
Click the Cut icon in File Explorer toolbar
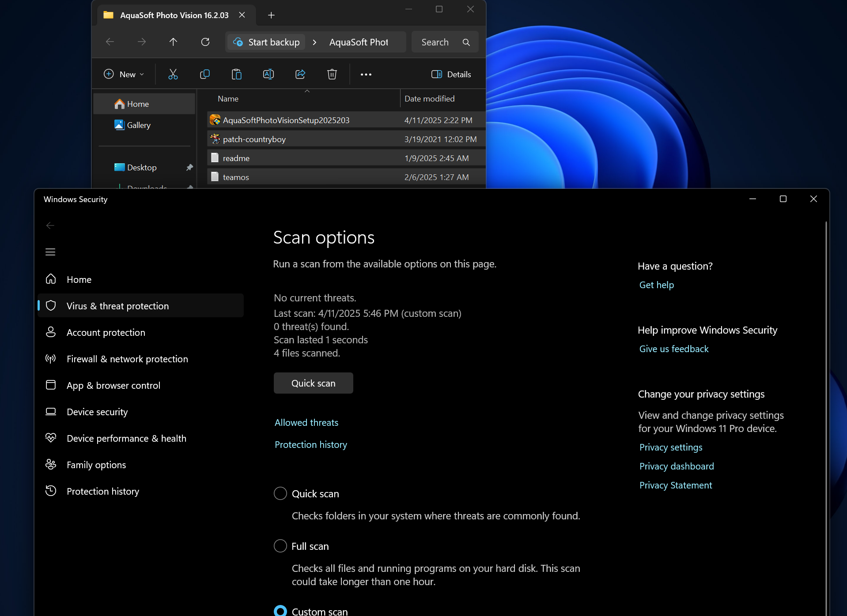(x=173, y=74)
